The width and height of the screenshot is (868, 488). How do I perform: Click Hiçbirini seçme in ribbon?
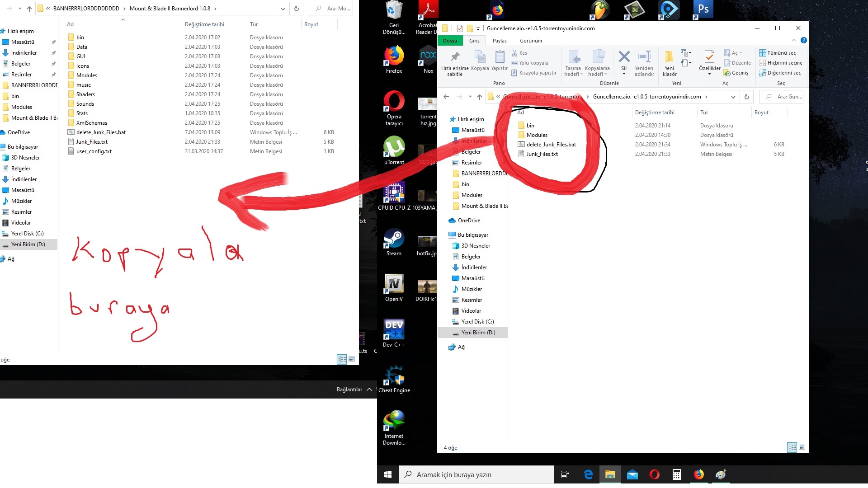tap(781, 63)
